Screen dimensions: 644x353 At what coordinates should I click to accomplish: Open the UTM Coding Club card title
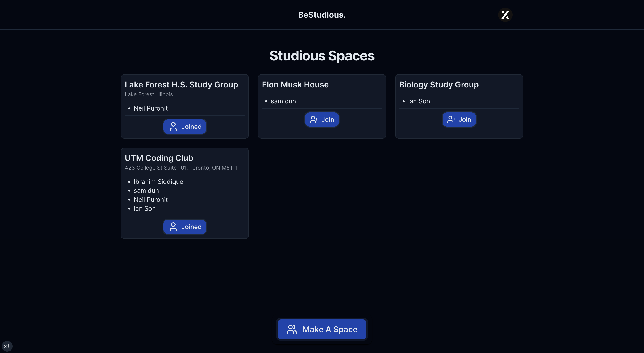[159, 158]
